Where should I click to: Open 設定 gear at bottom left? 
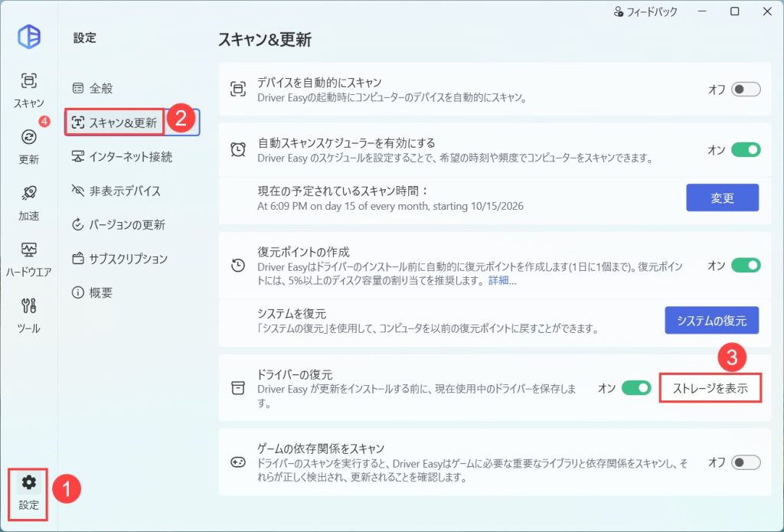click(28, 494)
